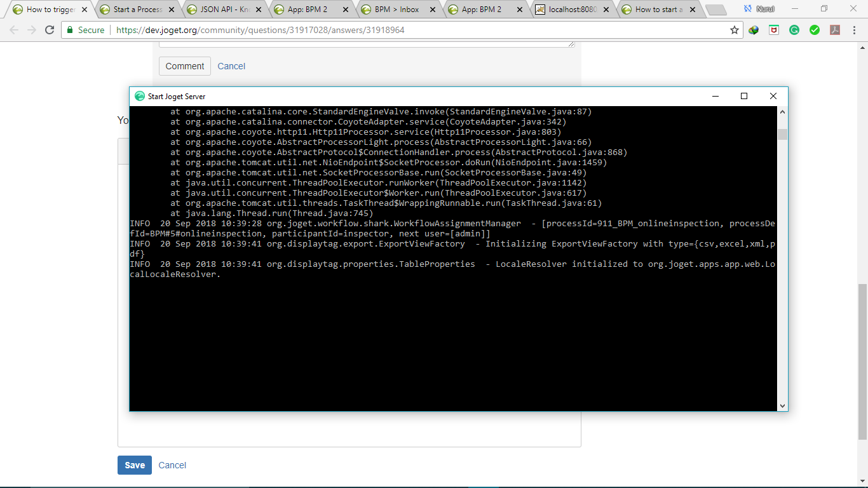Screen dimensions: 868x488
Task: Click the Comment button
Action: point(184,66)
